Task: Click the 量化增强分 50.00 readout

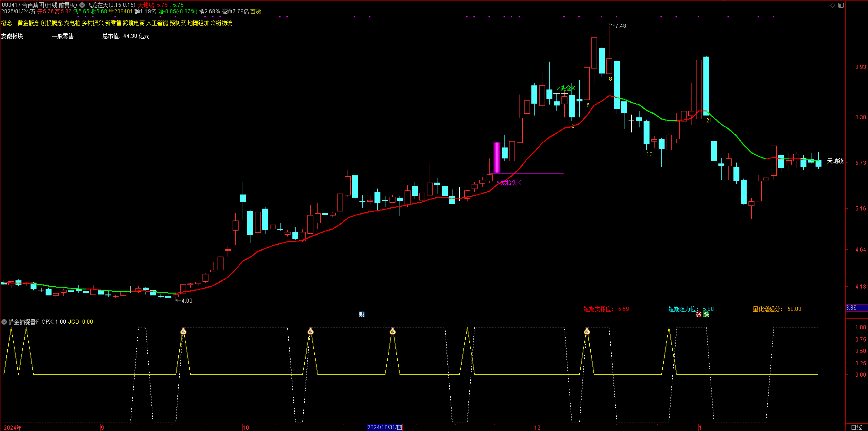Action: tap(777, 309)
